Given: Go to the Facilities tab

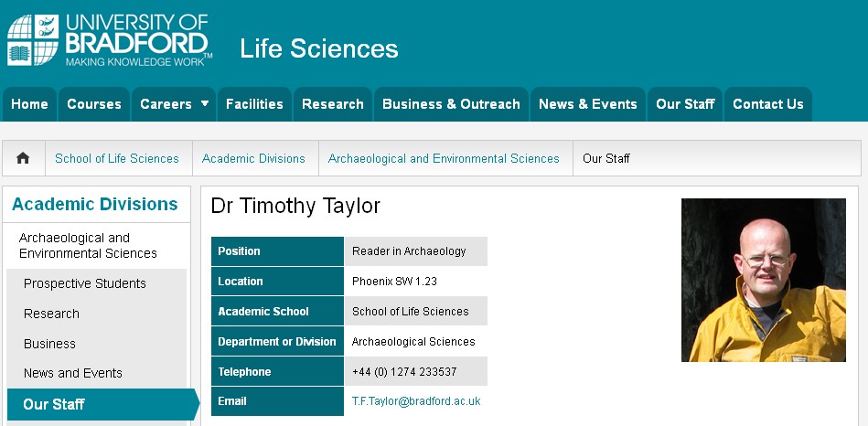Looking at the screenshot, I should tap(254, 104).
